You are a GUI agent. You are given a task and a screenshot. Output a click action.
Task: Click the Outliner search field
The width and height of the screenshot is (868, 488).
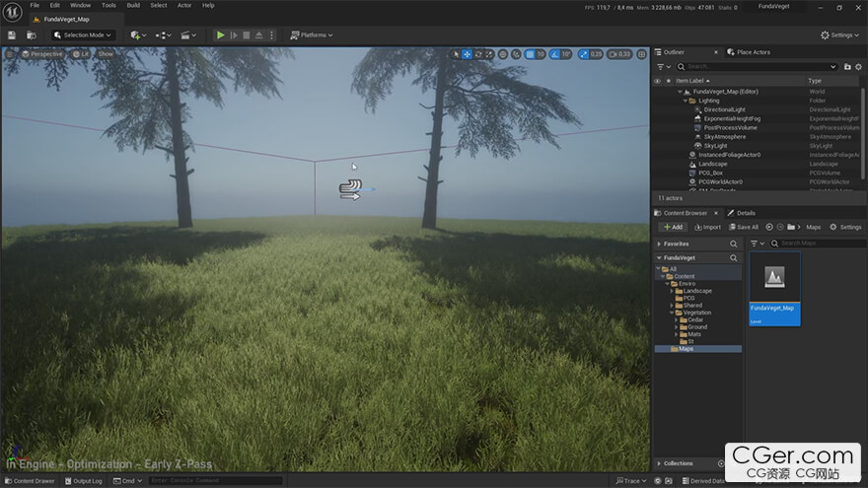click(757, 66)
